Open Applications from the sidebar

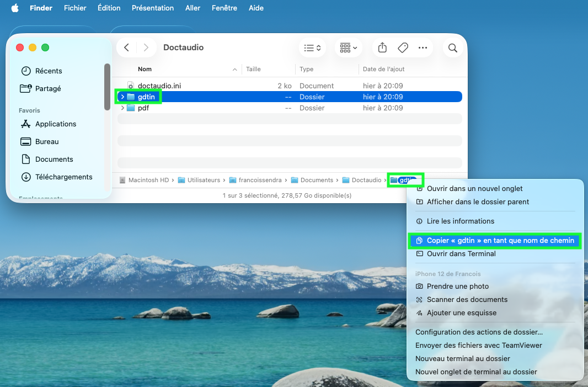pyautogui.click(x=49, y=124)
